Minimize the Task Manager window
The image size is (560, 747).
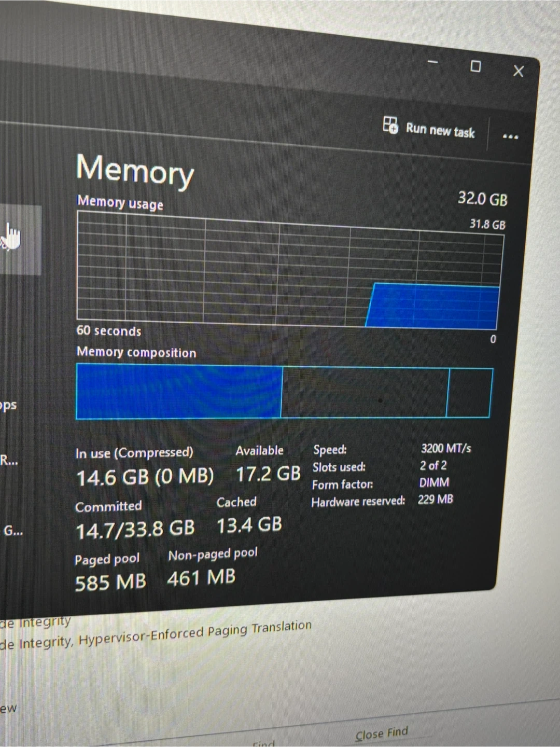432,62
